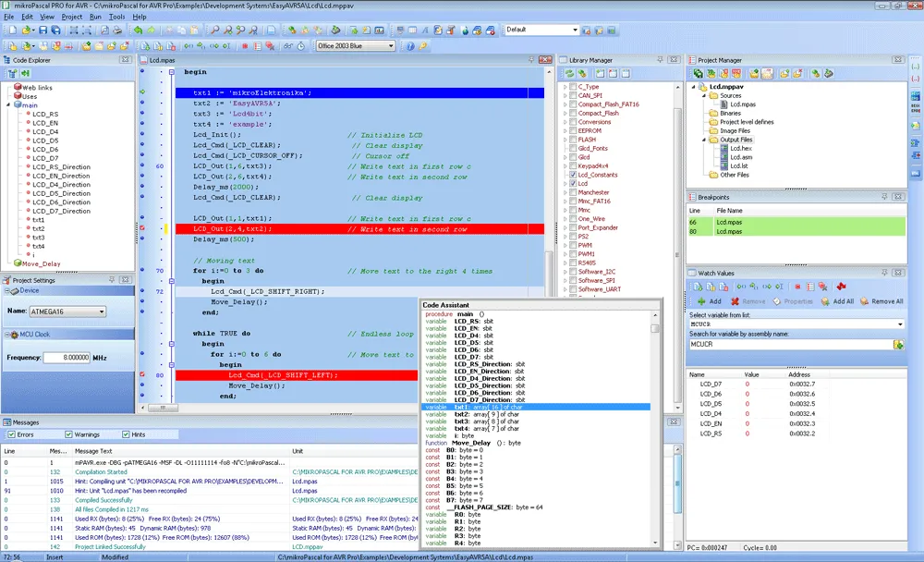Collapse the main node in Code Explorer
The image size is (924, 562).
point(8,105)
